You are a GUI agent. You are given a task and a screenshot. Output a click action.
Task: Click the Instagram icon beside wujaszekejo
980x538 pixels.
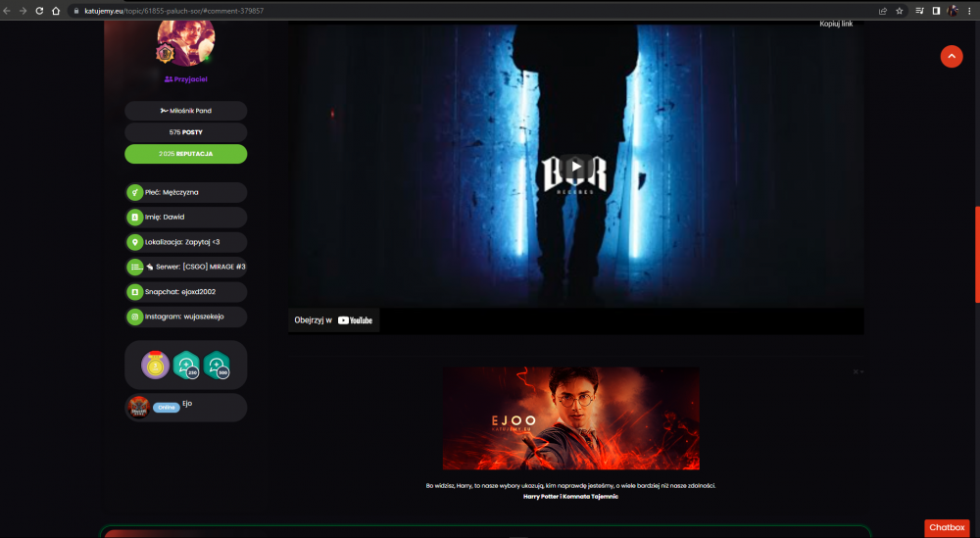pyautogui.click(x=134, y=317)
